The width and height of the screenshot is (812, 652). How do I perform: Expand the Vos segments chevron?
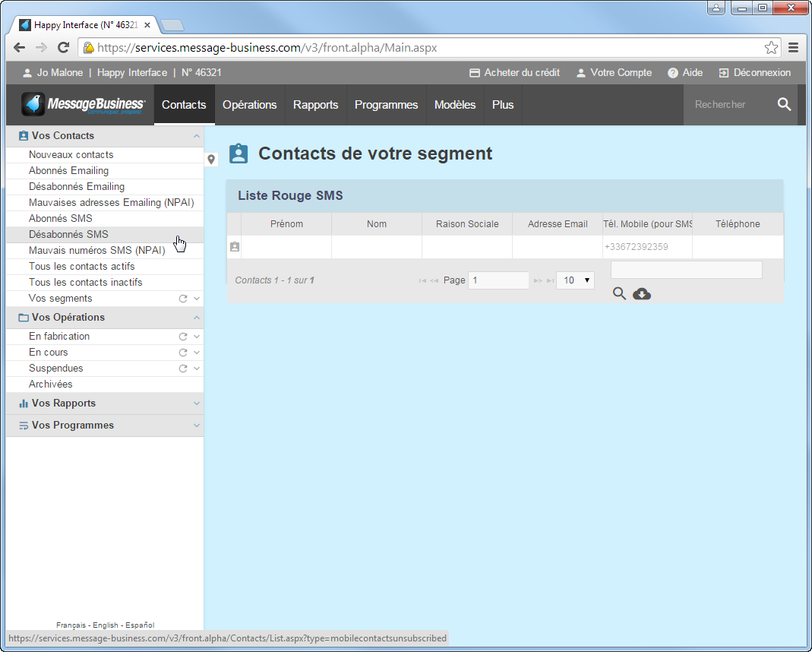(x=196, y=299)
